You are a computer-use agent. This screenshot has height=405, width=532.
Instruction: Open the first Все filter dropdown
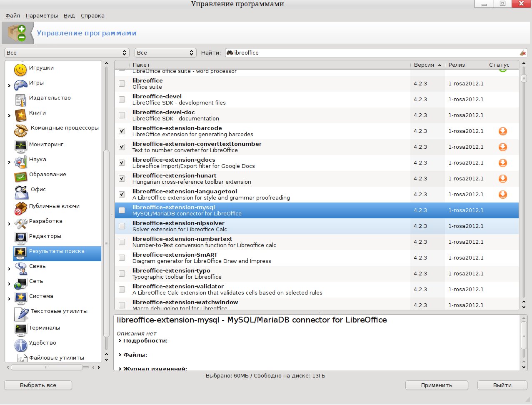coord(67,53)
